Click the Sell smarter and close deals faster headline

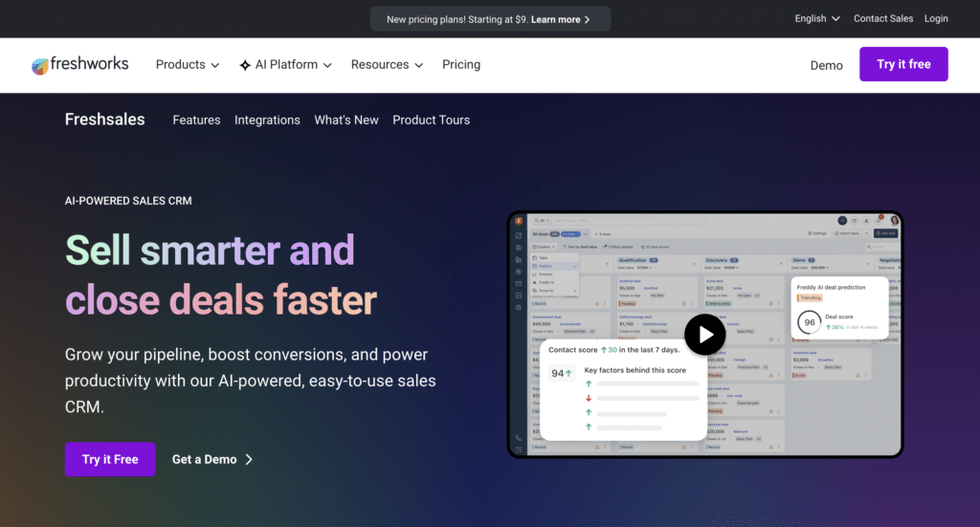click(221, 274)
